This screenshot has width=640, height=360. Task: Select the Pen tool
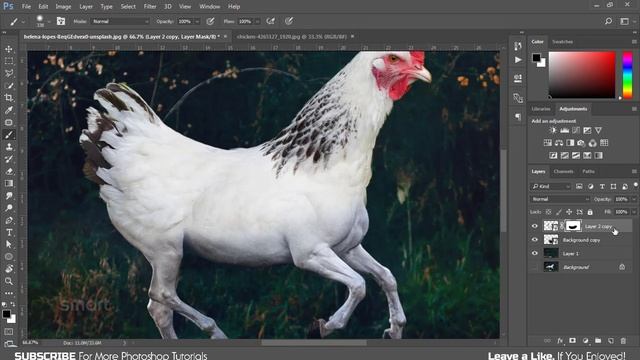coord(9,220)
